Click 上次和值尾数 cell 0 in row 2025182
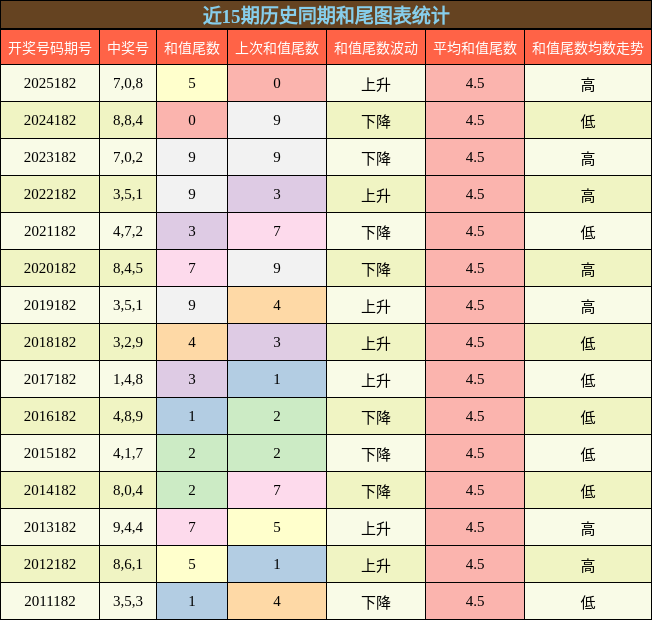 (x=277, y=83)
